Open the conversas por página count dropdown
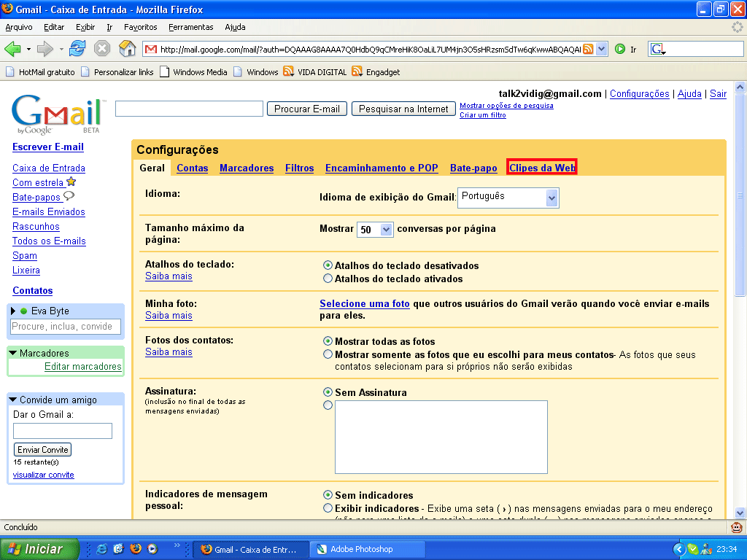This screenshot has height=560, width=747. (x=375, y=230)
